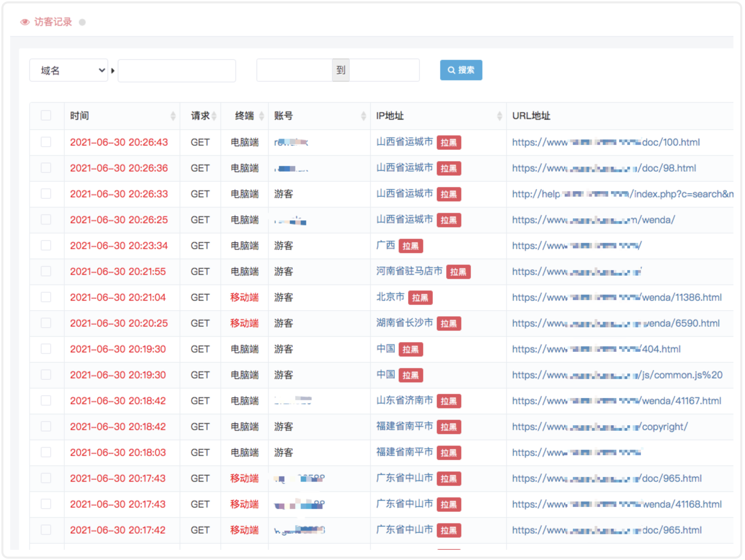Open the 山东省济南市 IP link

pos(404,400)
